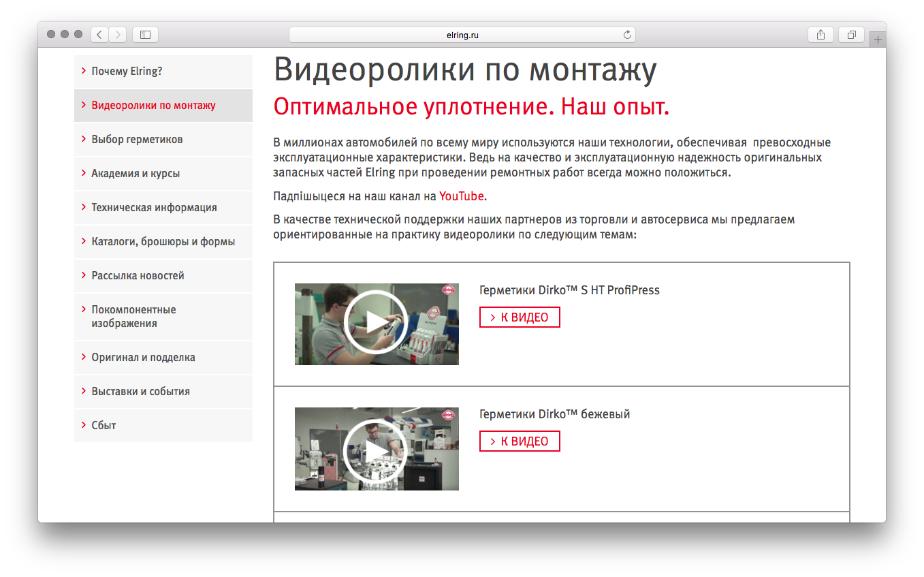Open 'Сбыт' sidebar item
924x577 pixels.
click(x=163, y=426)
